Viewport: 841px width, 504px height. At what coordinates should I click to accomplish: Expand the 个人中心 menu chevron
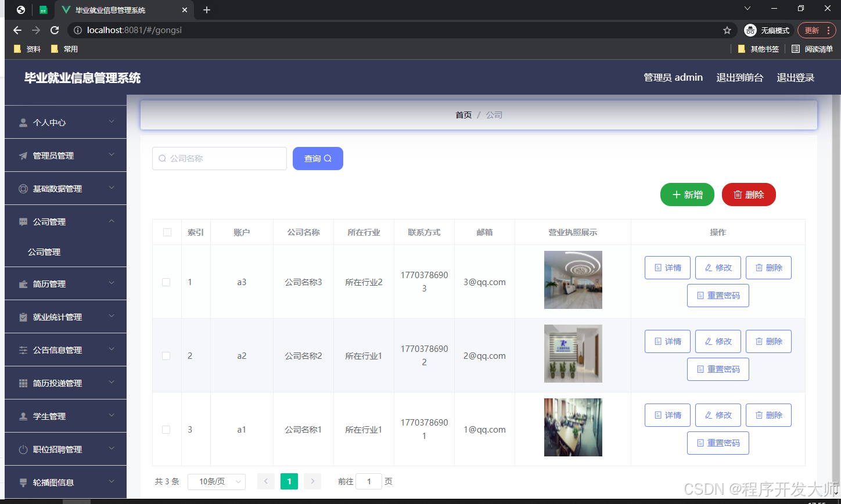pyautogui.click(x=112, y=121)
